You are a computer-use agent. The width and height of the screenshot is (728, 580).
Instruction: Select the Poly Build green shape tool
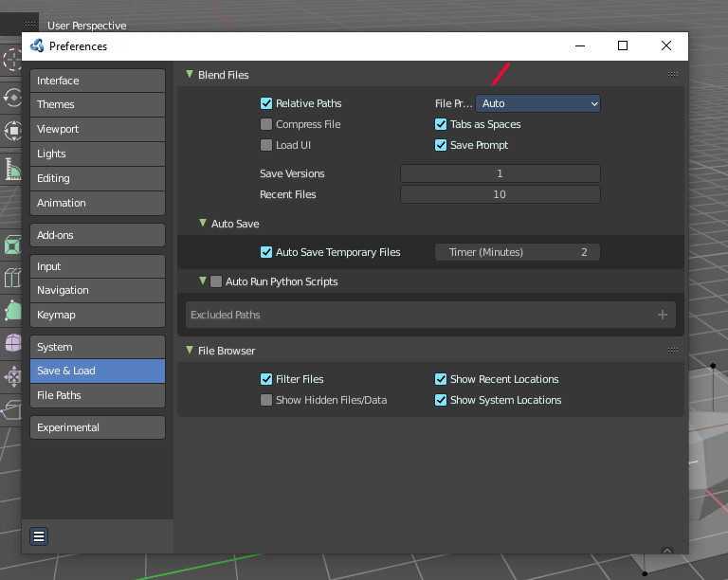coord(13,310)
